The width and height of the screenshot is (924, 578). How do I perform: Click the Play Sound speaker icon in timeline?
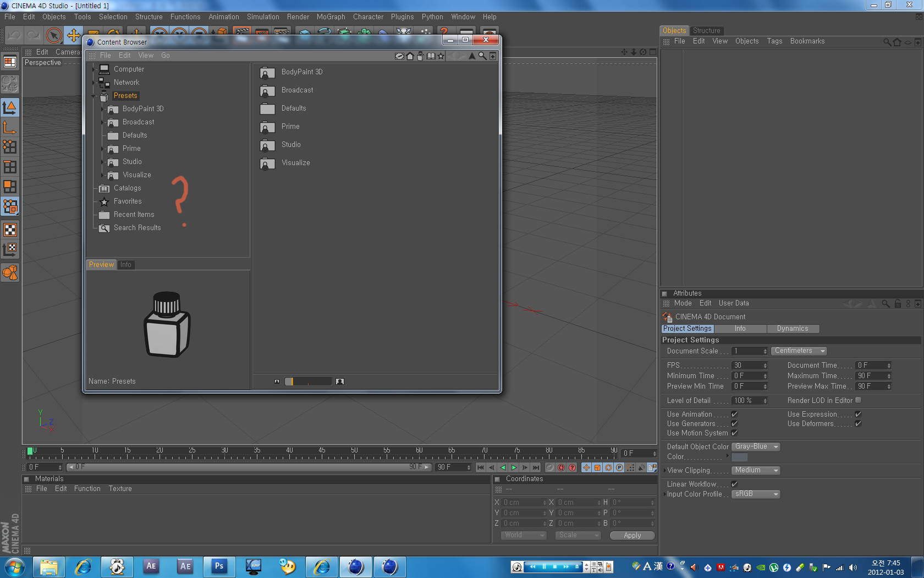click(641, 467)
